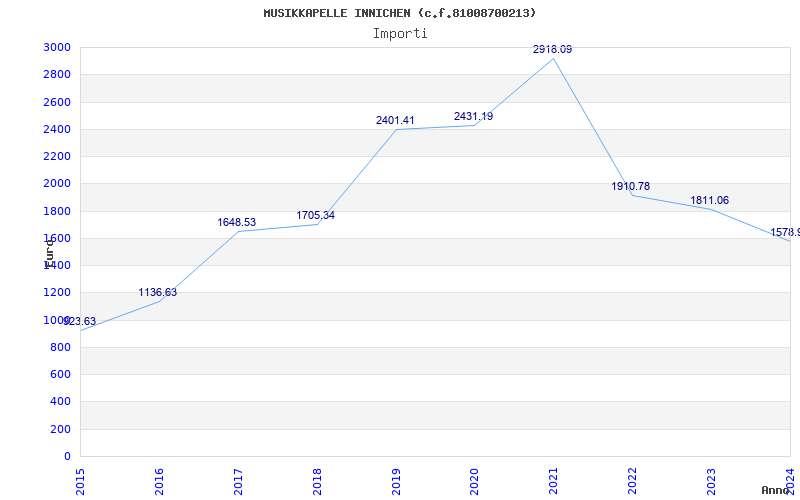This screenshot has width=800, height=500.
Task: Click the 600 y-axis label
Action: click(60, 374)
